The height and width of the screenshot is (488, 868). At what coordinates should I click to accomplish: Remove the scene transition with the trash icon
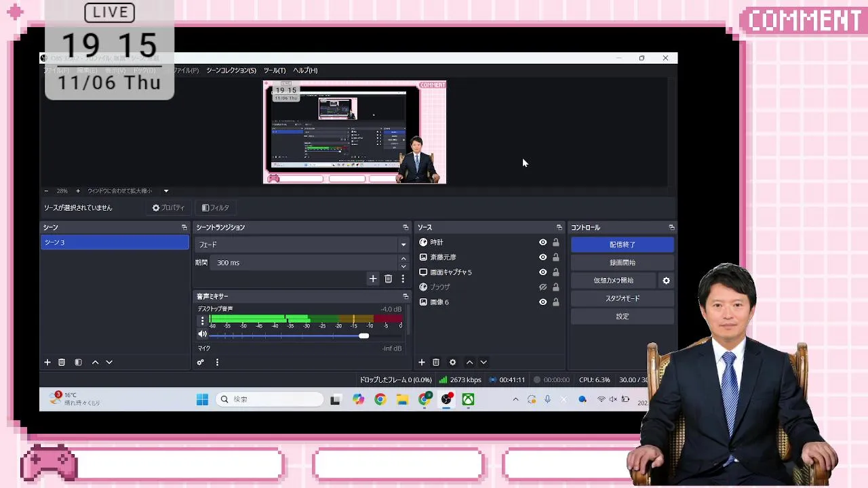(x=388, y=279)
